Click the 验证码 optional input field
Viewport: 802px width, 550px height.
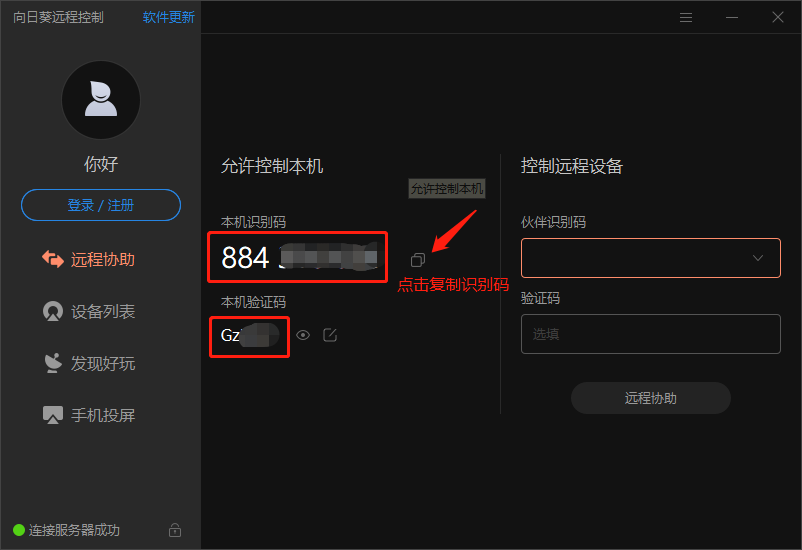tap(651, 334)
